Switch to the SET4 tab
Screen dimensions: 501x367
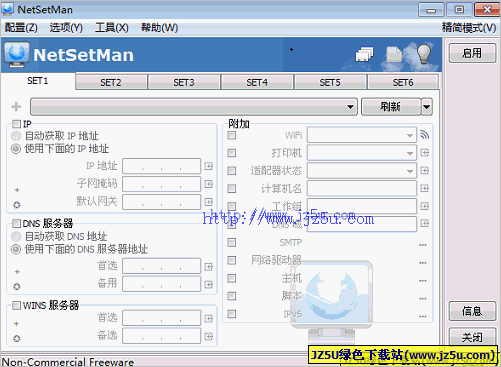257,82
